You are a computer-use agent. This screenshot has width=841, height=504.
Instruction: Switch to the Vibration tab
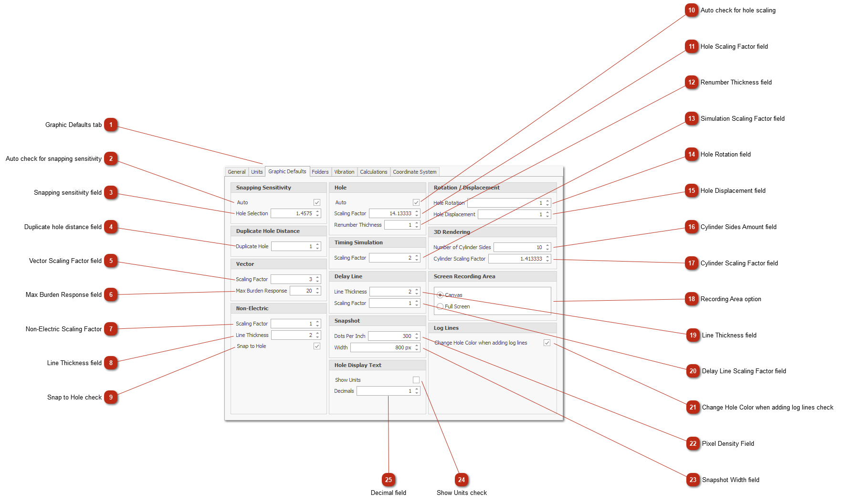pyautogui.click(x=344, y=172)
